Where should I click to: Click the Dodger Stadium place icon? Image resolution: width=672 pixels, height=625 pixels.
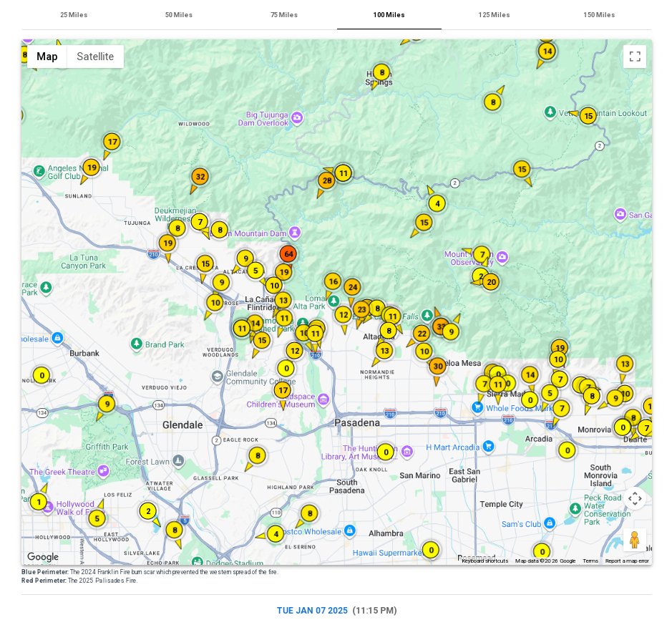[x=197, y=561]
